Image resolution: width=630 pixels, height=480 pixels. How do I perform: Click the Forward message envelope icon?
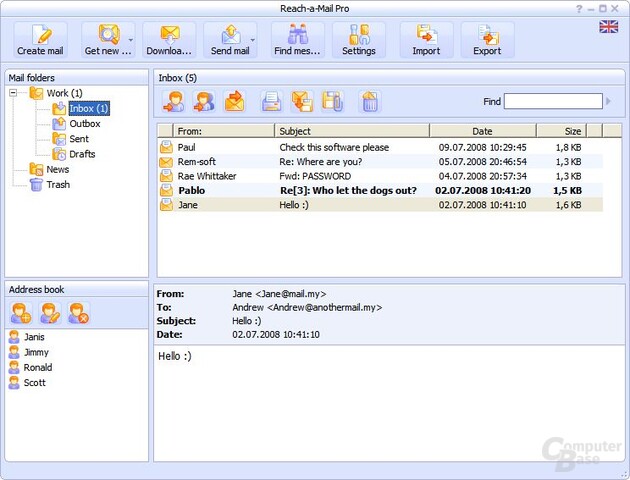coord(235,101)
